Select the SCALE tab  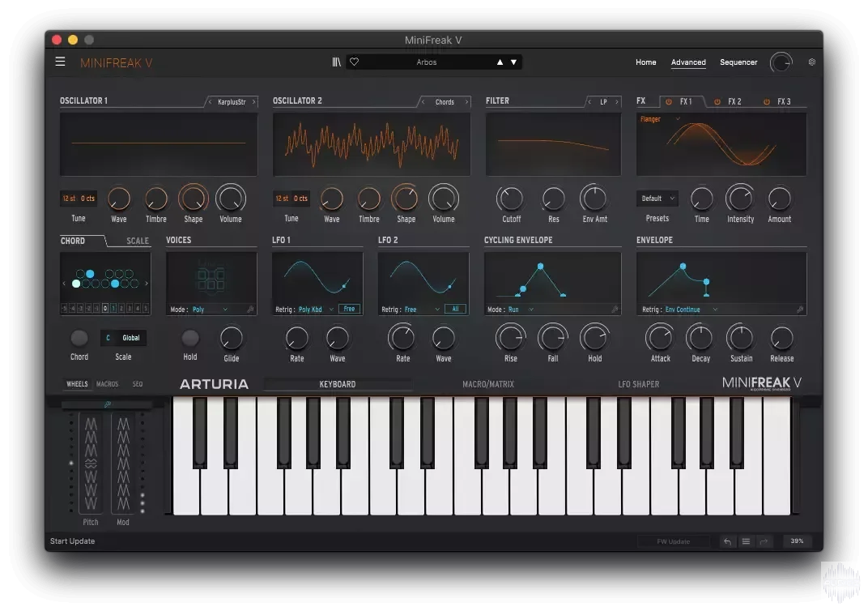(x=138, y=241)
